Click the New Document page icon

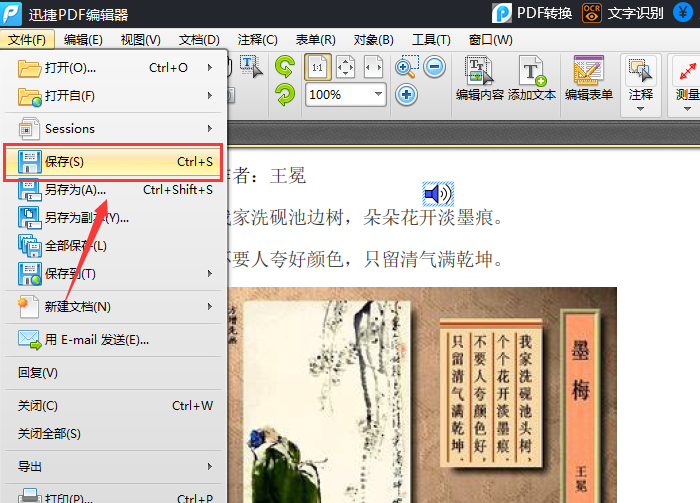click(x=29, y=307)
